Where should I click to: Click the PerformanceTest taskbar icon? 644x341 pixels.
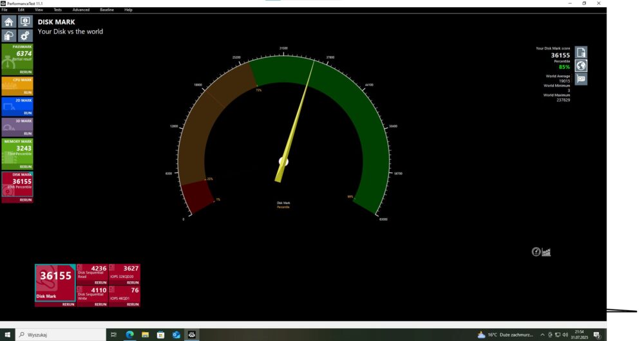[192, 335]
